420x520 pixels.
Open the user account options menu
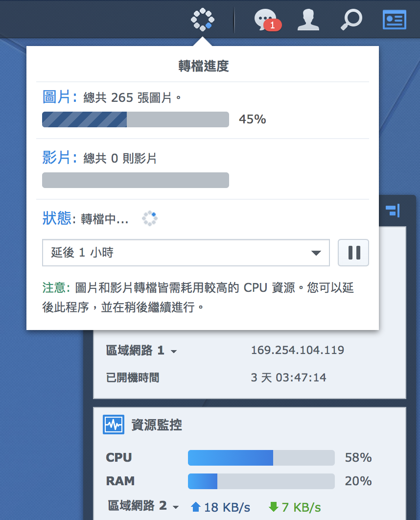(308, 20)
